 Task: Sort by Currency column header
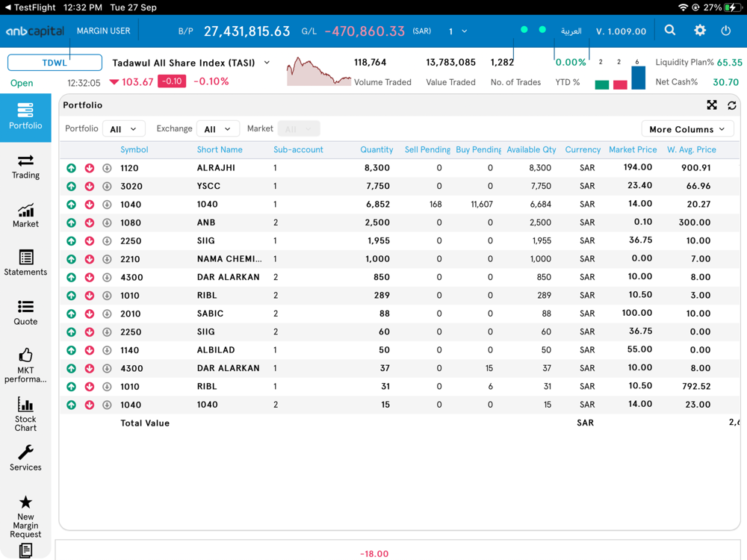coord(583,149)
